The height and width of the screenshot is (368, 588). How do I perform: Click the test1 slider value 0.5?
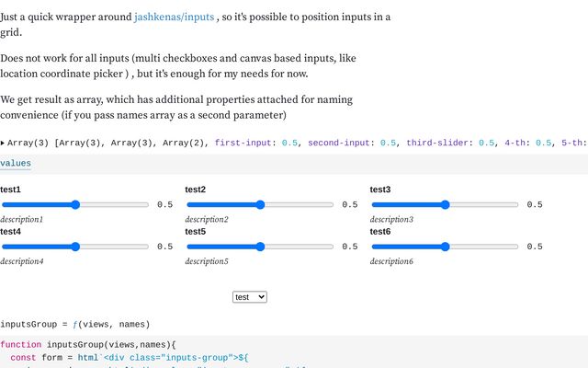point(165,204)
